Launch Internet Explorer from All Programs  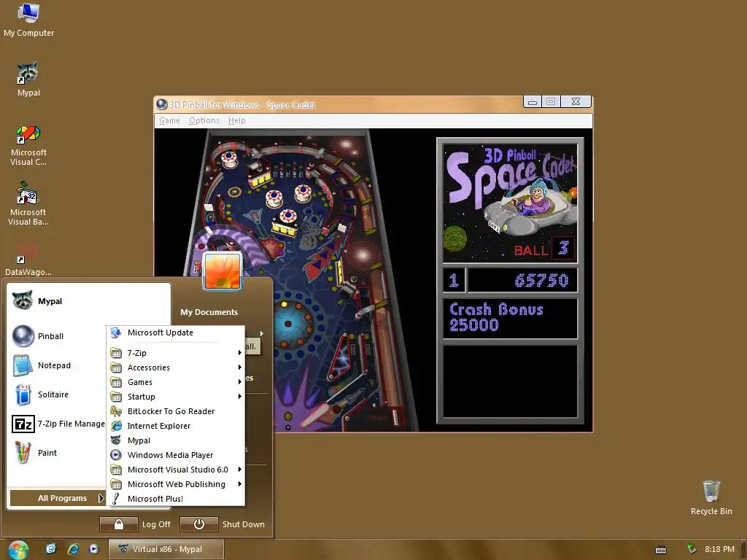click(176, 426)
